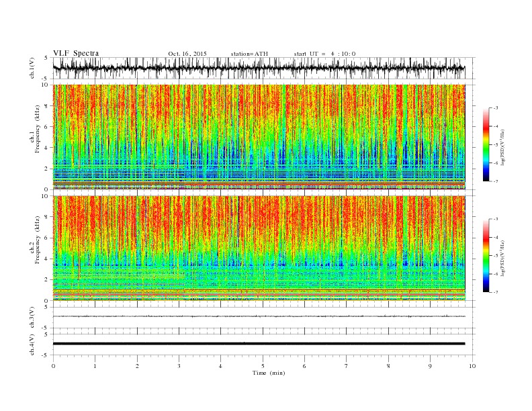Click the 'ch.3(V)' axis label

32,318
